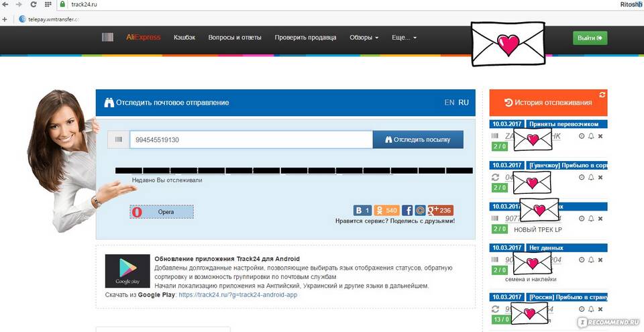
Task: Open the Кэшбэк menu item
Action: point(184,37)
